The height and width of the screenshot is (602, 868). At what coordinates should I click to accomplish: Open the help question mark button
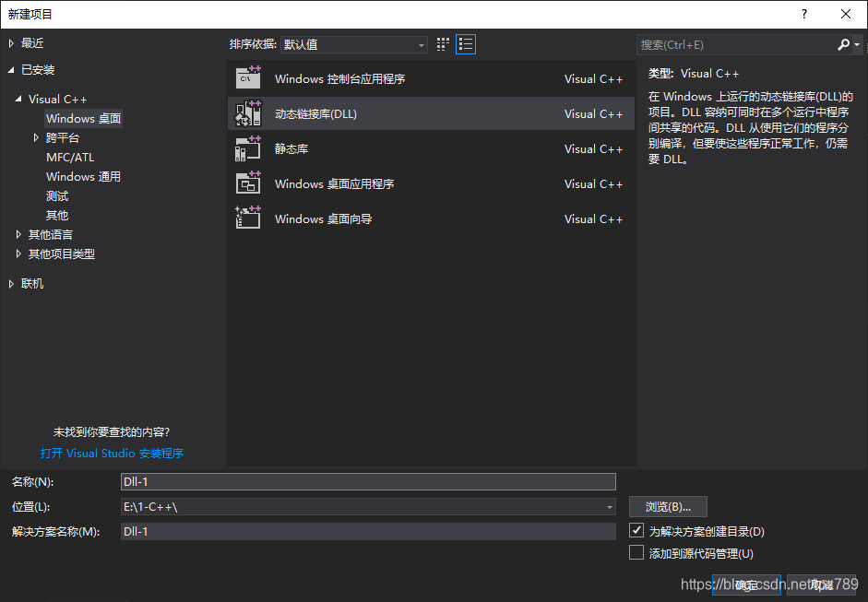[x=803, y=14]
